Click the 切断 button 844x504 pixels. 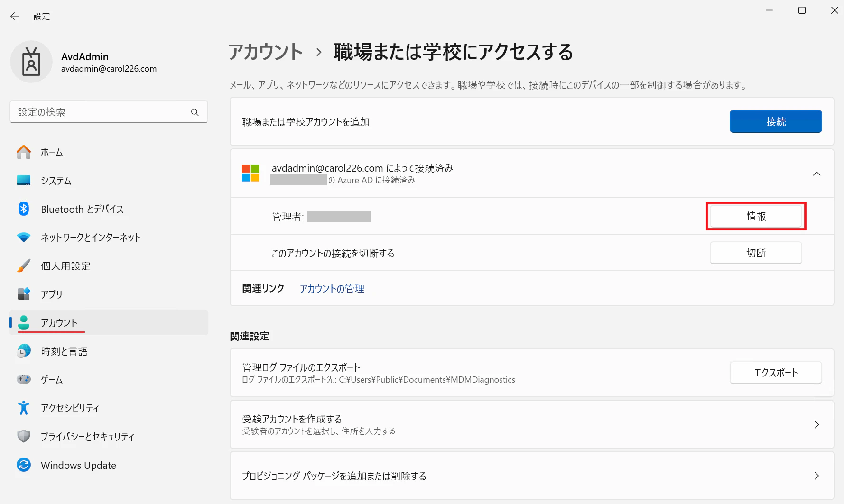pos(756,253)
